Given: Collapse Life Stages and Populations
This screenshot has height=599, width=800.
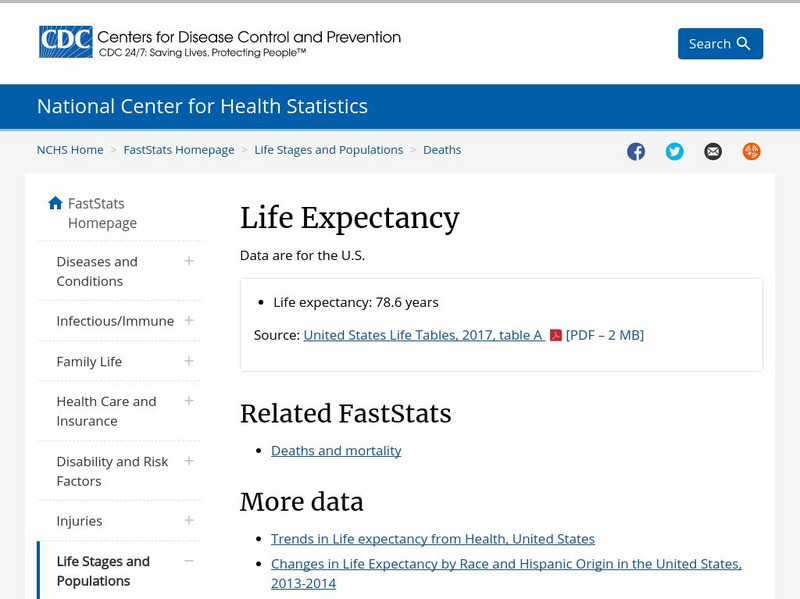Looking at the screenshot, I should tap(188, 561).
